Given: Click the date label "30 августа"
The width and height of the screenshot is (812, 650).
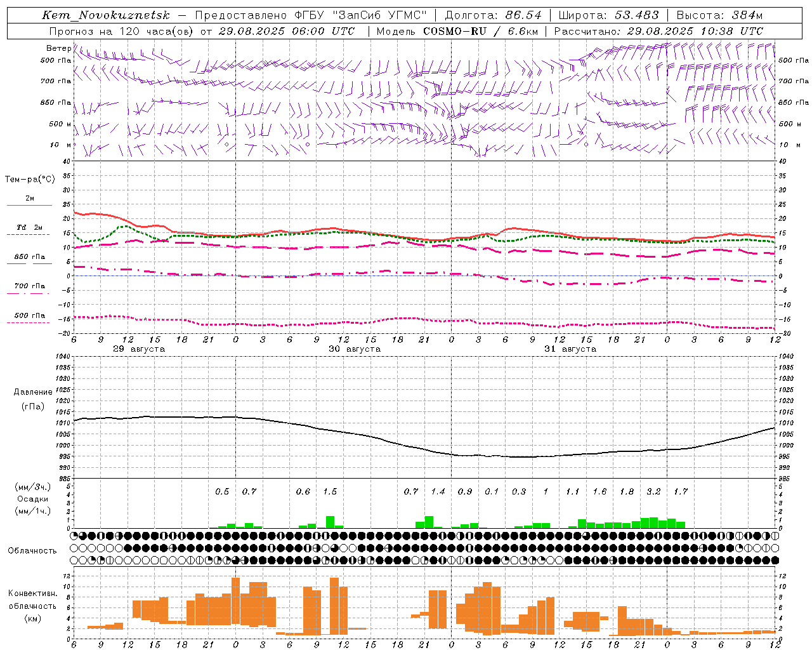Looking at the screenshot, I should [x=355, y=349].
